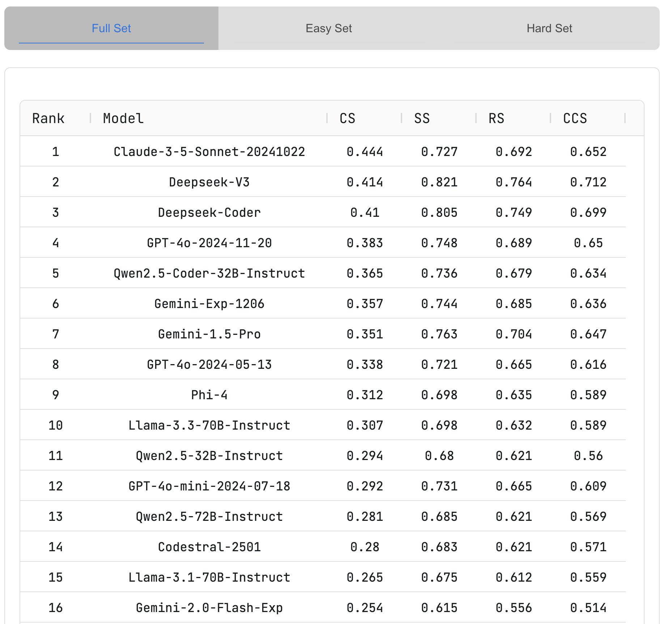Click RS value 0.612 for Llama-3.1-70B-Instruct
The image size is (672, 624).
514,577
